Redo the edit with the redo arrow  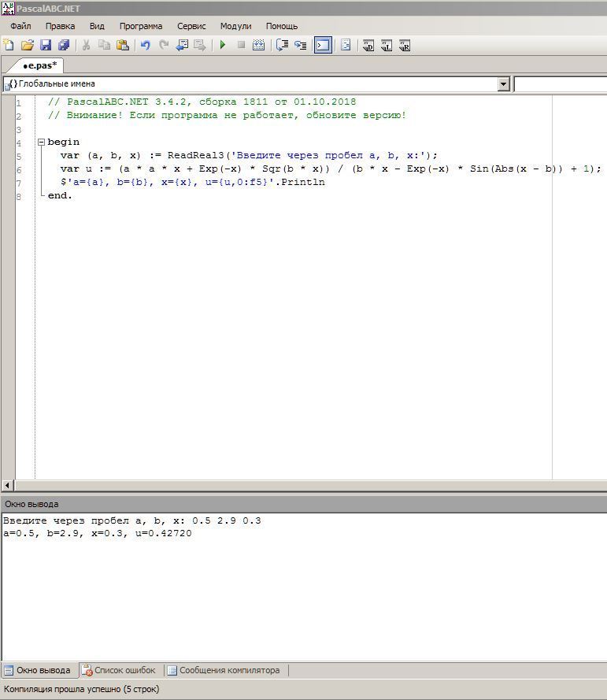163,45
